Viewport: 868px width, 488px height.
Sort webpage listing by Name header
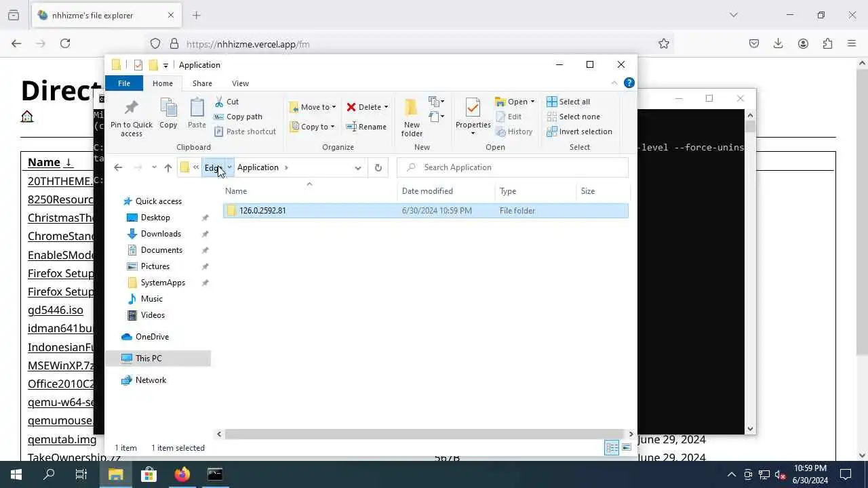point(50,162)
